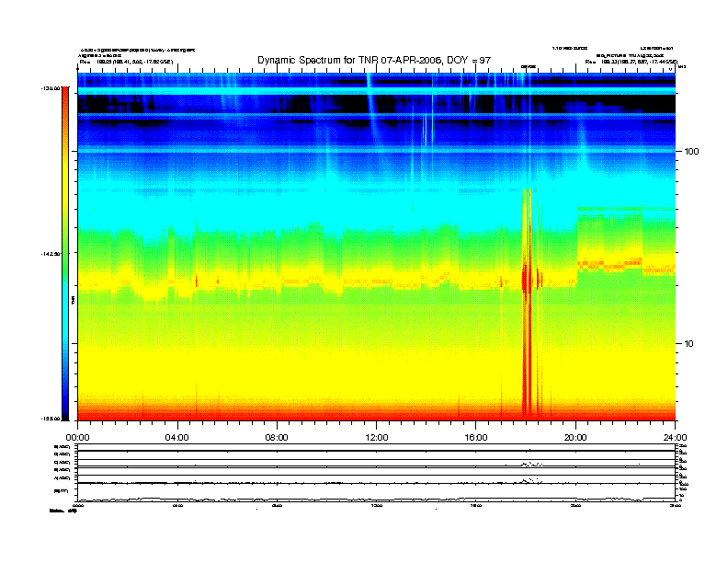
Task: Click the 10 frequency axis label
Action: click(x=689, y=344)
